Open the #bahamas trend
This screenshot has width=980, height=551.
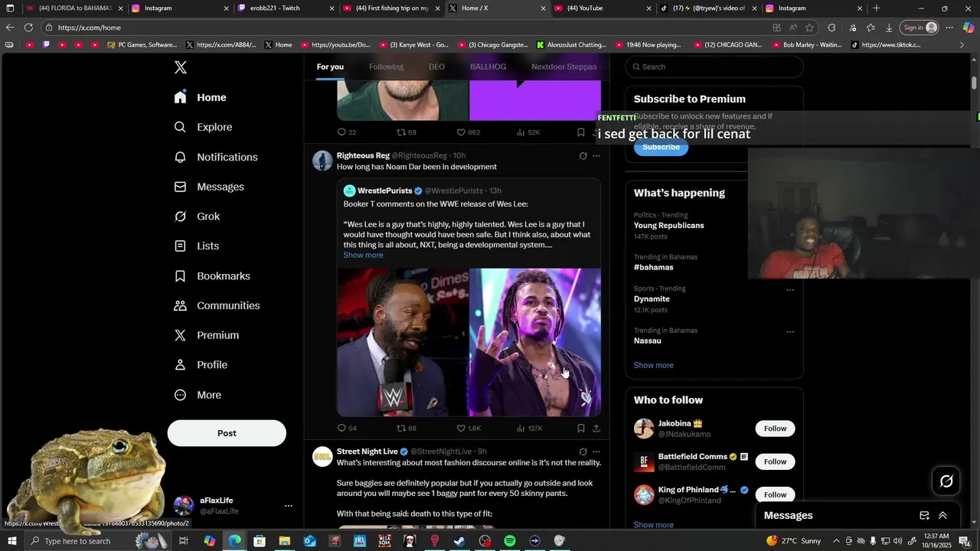pos(653,268)
